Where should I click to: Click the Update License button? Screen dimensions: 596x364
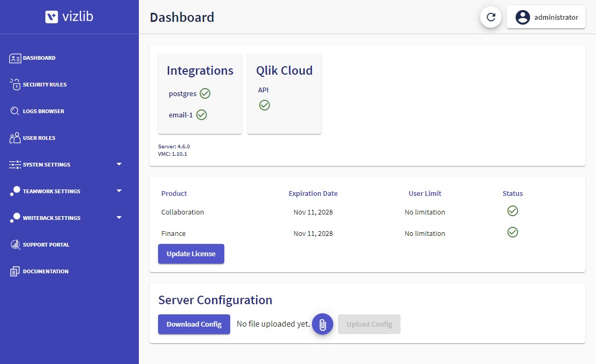click(191, 254)
